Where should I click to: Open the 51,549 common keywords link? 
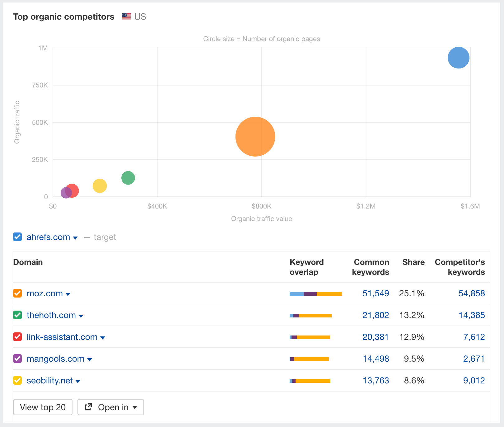tap(376, 293)
